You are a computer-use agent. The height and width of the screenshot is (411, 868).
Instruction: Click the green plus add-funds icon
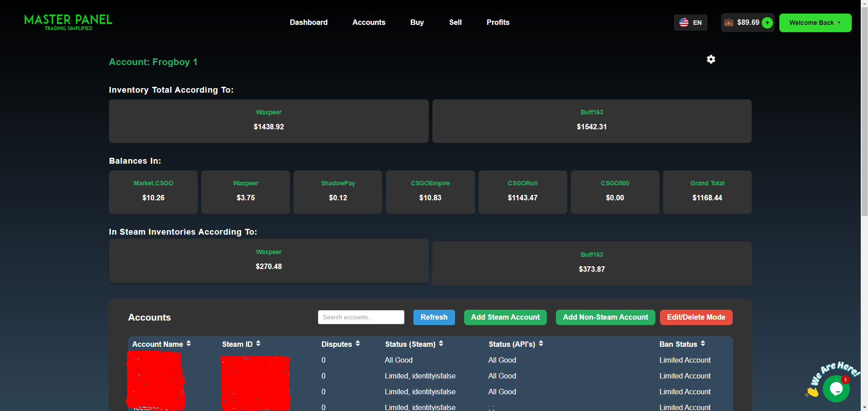(x=767, y=23)
